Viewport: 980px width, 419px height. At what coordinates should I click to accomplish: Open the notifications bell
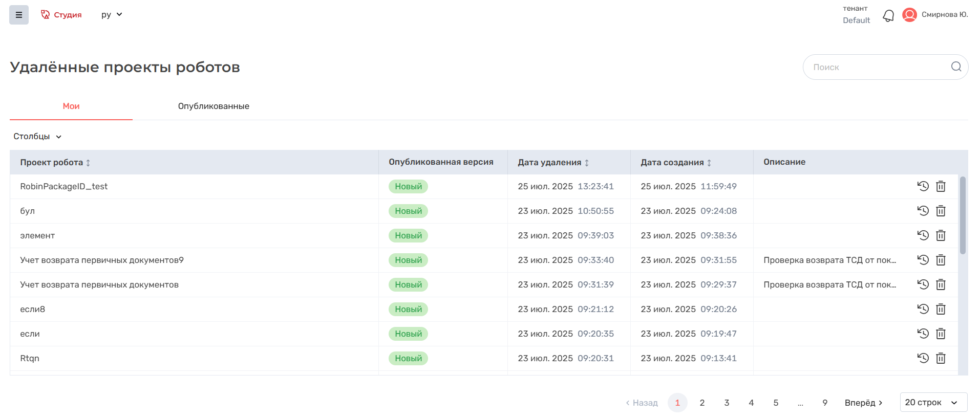(x=888, y=16)
